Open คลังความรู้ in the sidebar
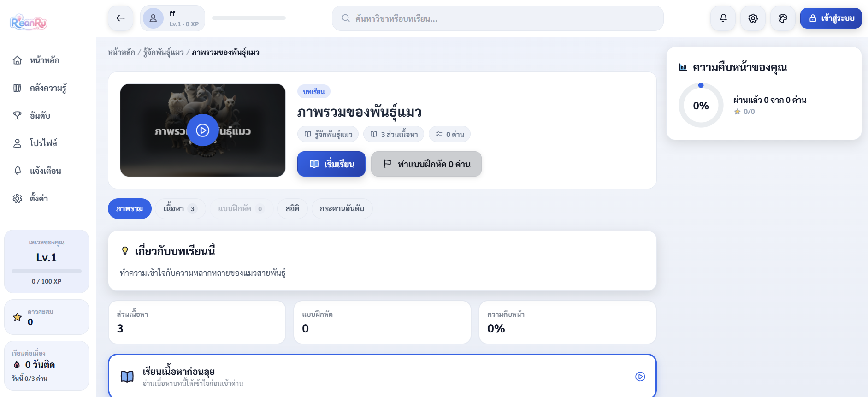Image resolution: width=868 pixels, height=397 pixels. pyautogui.click(x=47, y=88)
